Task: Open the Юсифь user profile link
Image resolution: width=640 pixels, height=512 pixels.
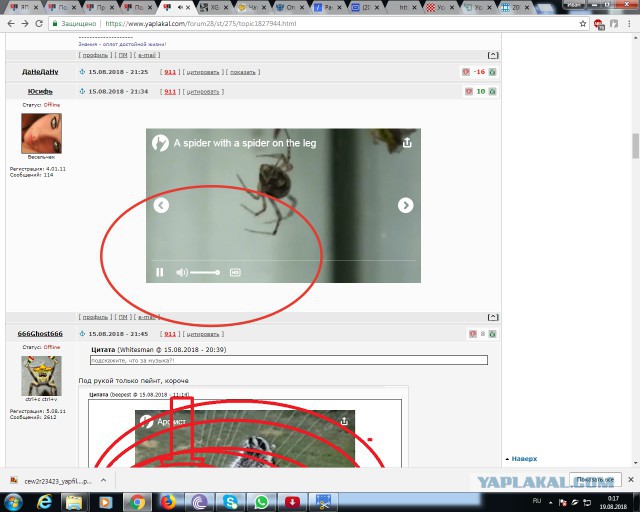Action: click(40, 91)
